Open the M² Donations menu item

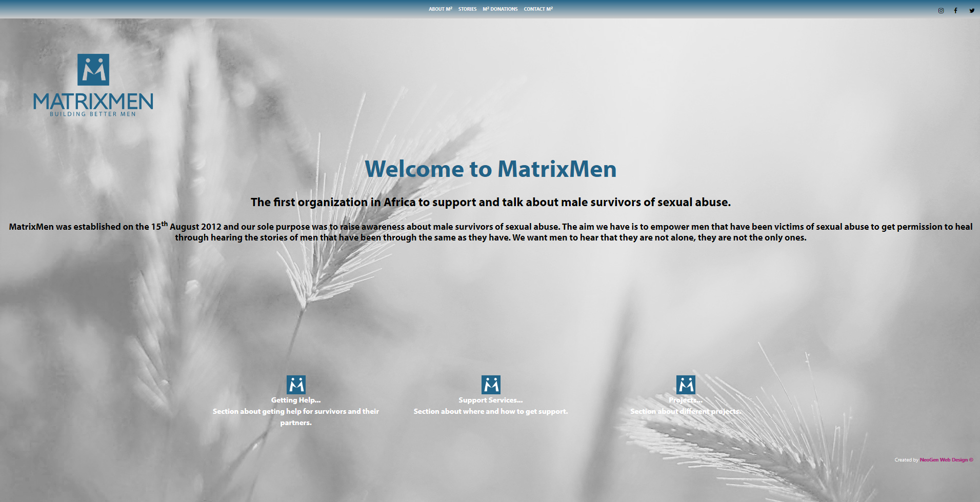click(500, 9)
